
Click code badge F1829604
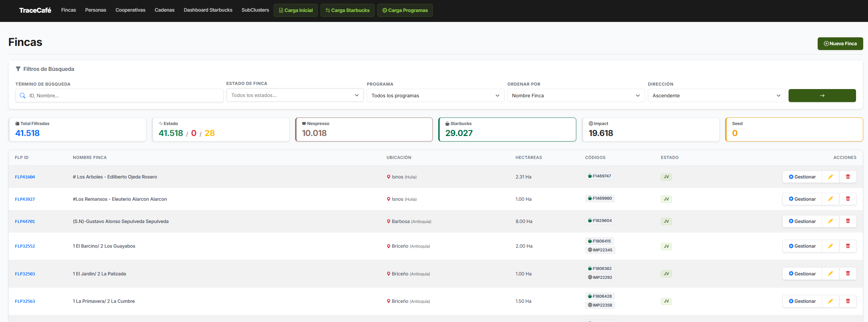600,221
